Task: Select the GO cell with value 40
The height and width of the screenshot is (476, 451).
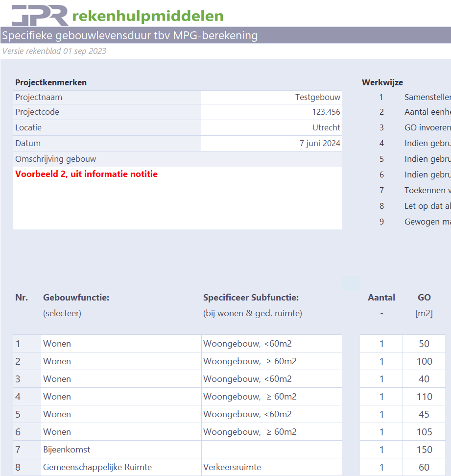Action: [x=424, y=379]
